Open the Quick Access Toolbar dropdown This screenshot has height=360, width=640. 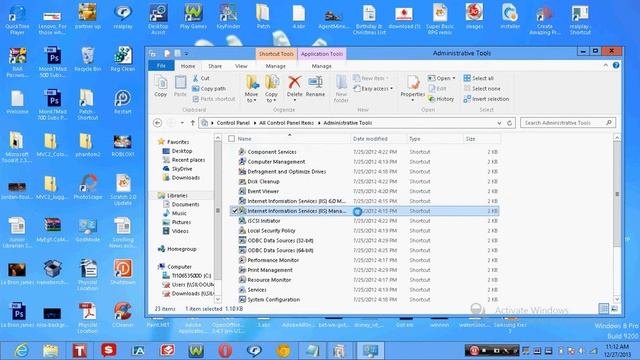coord(187,53)
